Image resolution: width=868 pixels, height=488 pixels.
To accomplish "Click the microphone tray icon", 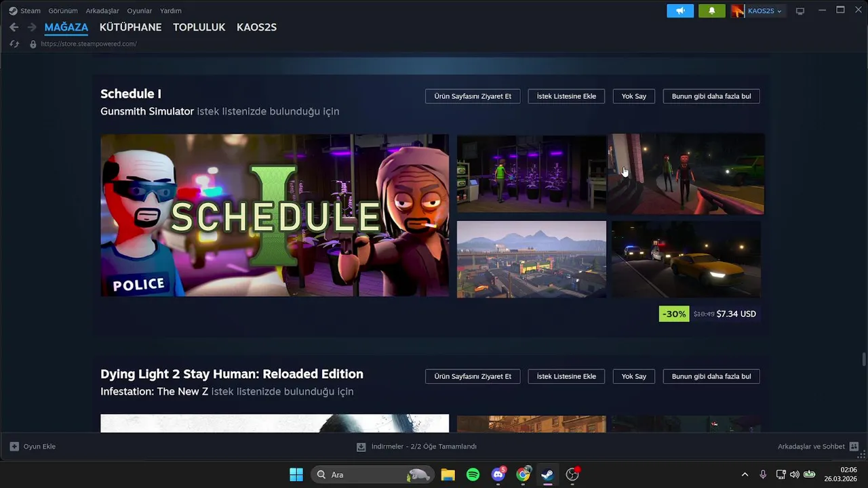I will coord(763,474).
